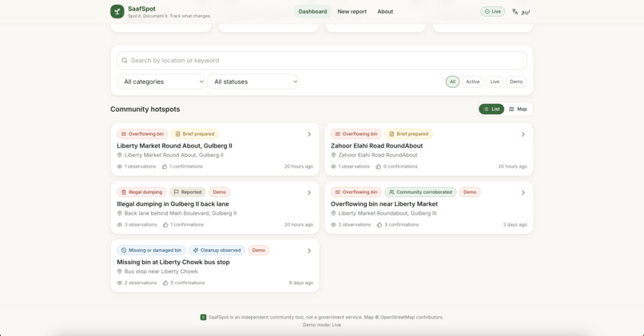Click thumbs-up icon on Liberty Market Round About card

coord(165,167)
